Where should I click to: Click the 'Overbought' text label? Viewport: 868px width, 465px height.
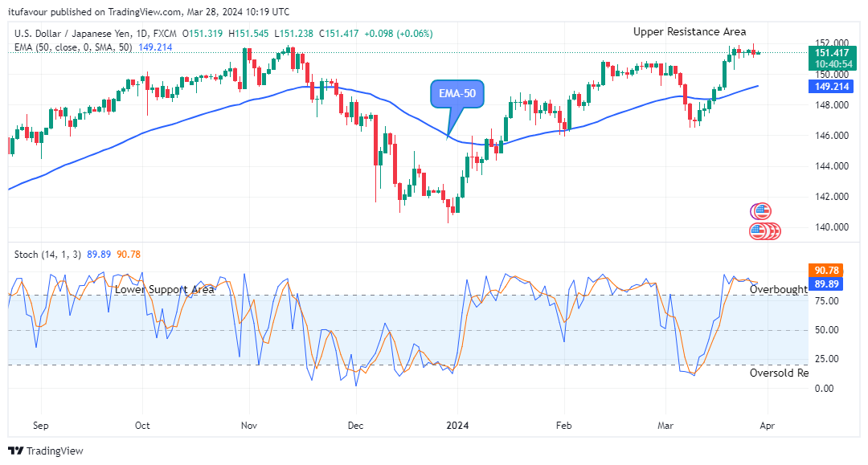pyautogui.click(x=778, y=289)
